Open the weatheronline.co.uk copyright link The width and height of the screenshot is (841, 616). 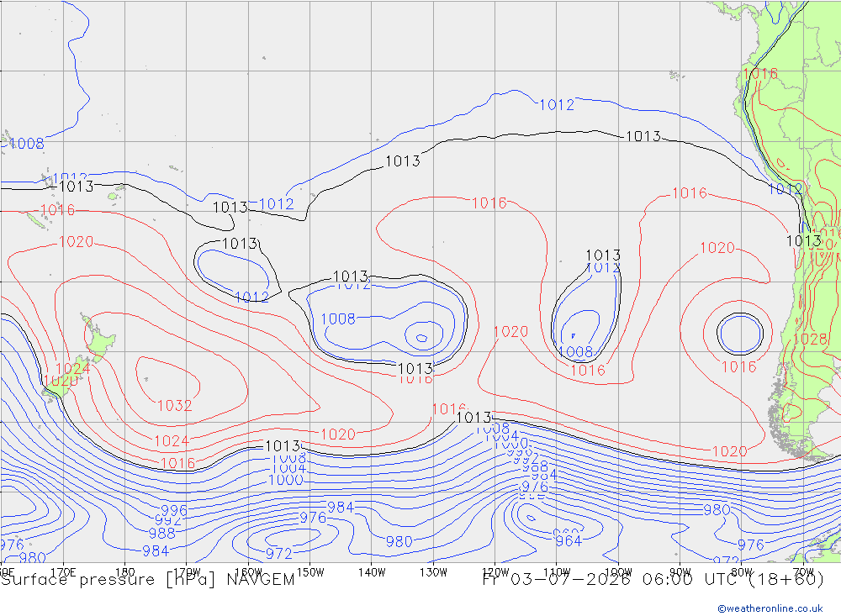(x=770, y=608)
